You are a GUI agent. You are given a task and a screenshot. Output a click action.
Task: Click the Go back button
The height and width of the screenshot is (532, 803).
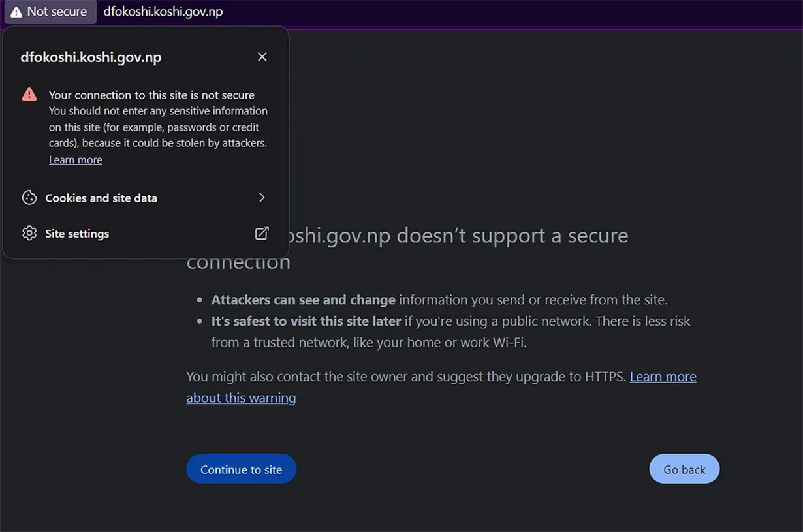coord(684,469)
